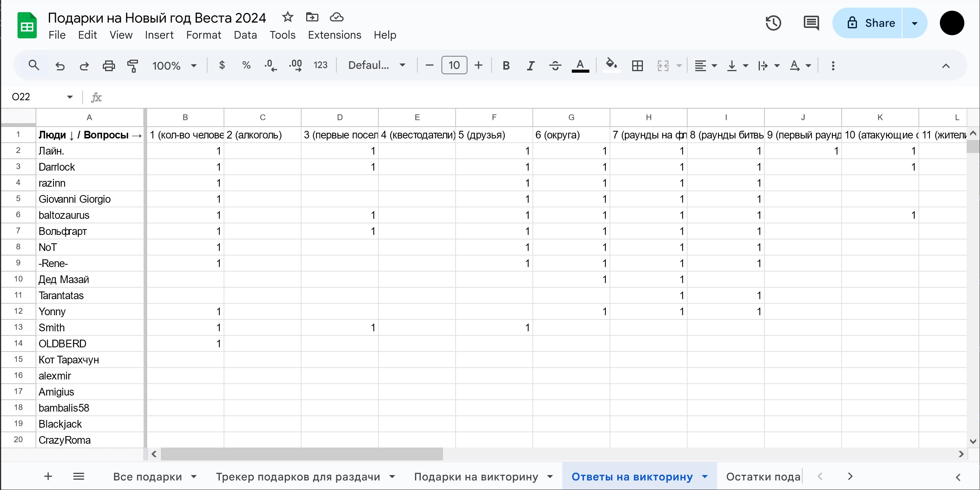Open the Edit menu
The height and width of the screenshot is (490, 980).
pyautogui.click(x=88, y=35)
